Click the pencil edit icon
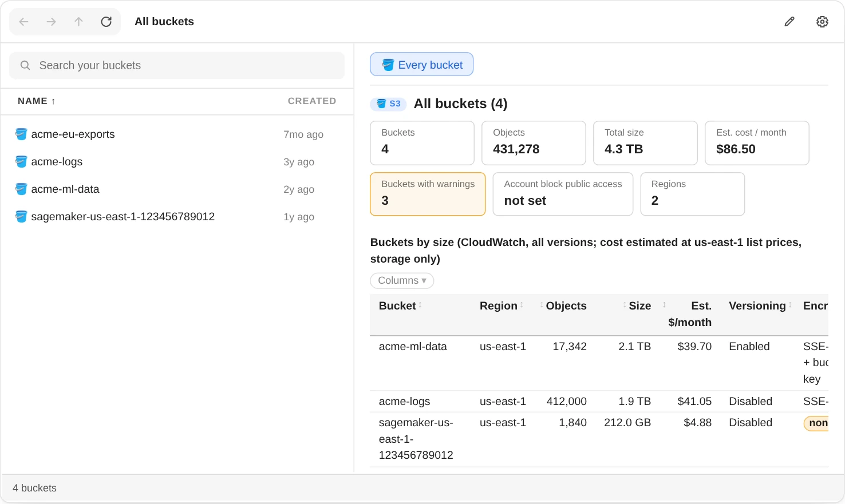 [789, 22]
